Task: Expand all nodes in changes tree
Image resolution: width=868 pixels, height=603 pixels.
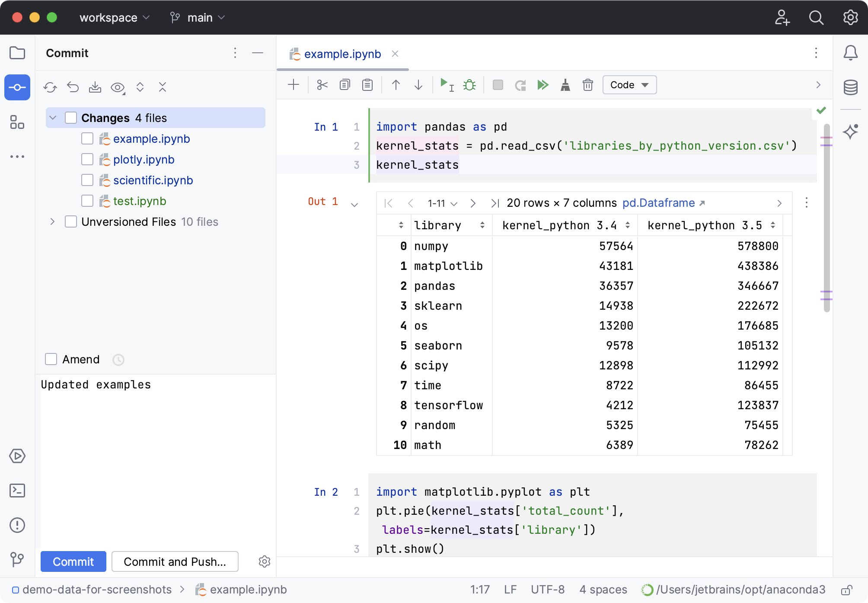Action: (x=140, y=87)
